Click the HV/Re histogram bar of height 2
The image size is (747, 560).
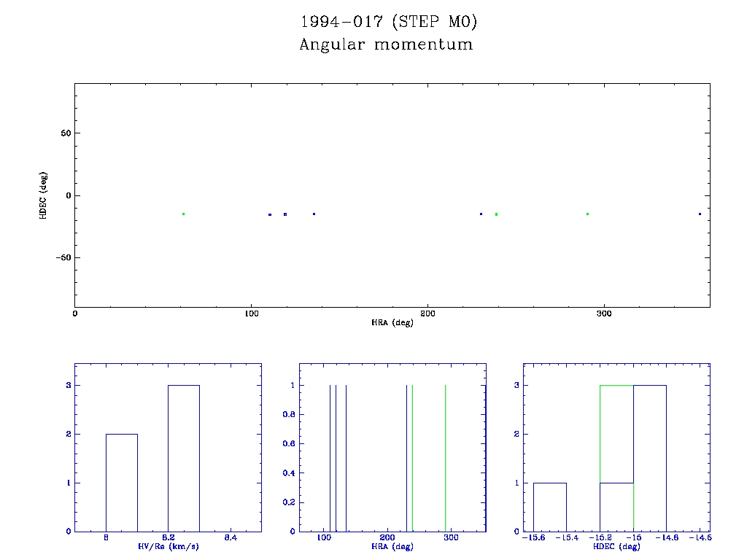[x=122, y=482]
